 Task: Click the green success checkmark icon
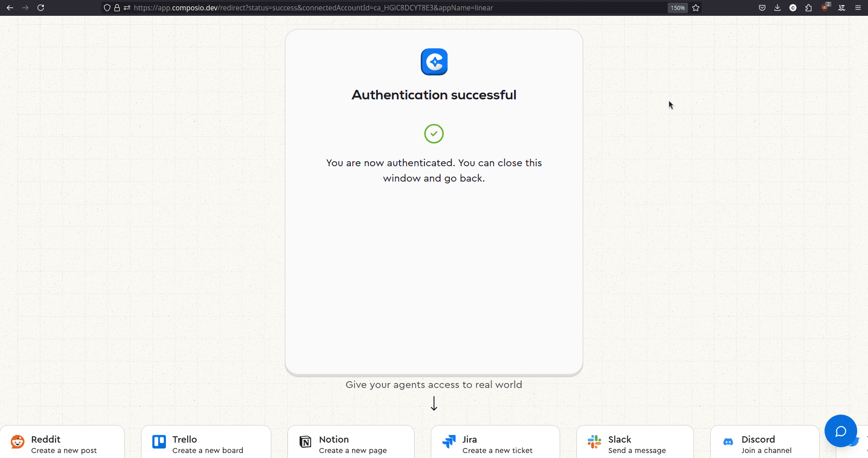434,134
